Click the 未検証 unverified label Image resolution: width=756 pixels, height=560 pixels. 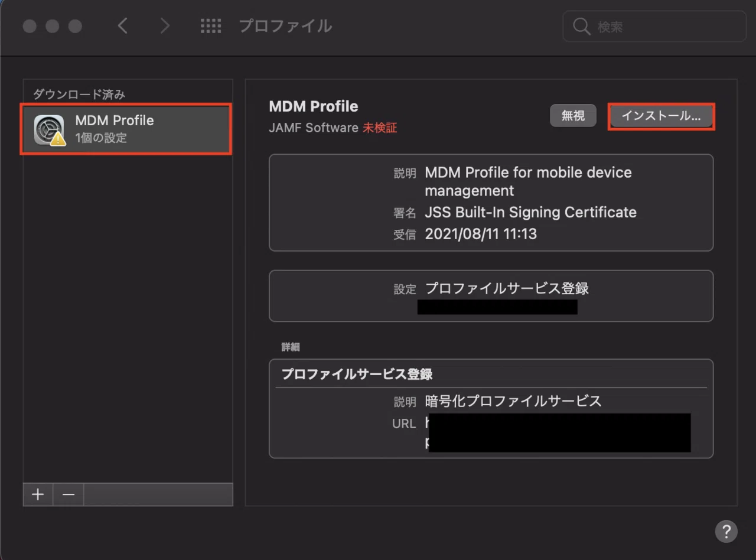point(380,128)
